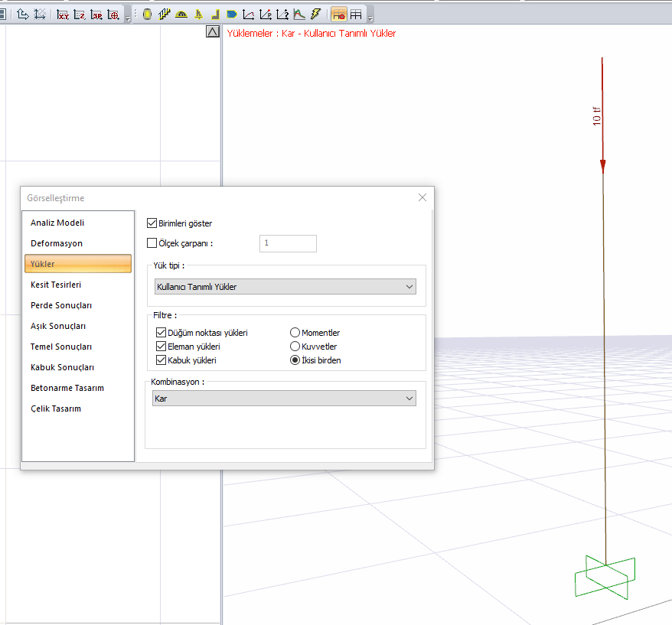The height and width of the screenshot is (625, 672).
Task: Click the target view icon
Action: 113,15
